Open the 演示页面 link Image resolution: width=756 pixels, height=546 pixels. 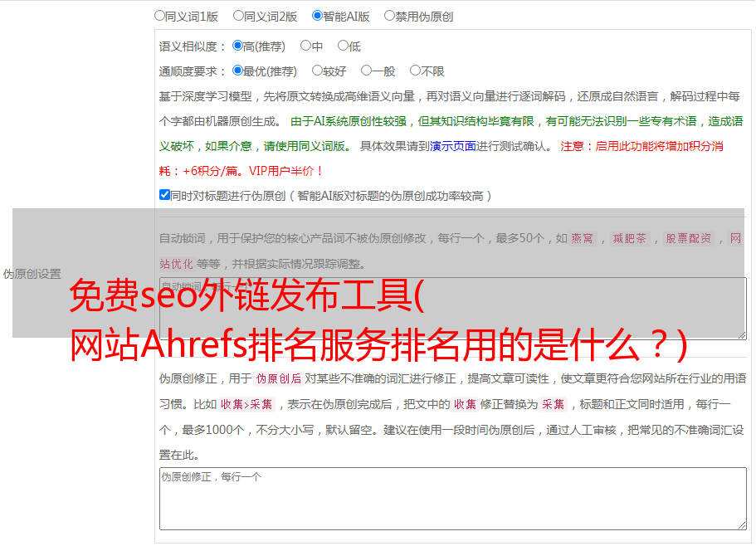(452, 146)
